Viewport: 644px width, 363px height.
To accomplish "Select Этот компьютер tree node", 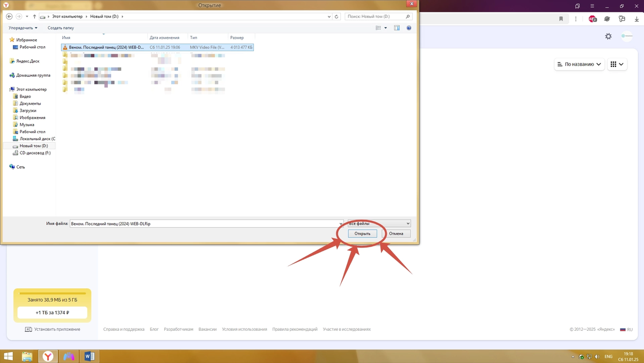I will 31,89.
